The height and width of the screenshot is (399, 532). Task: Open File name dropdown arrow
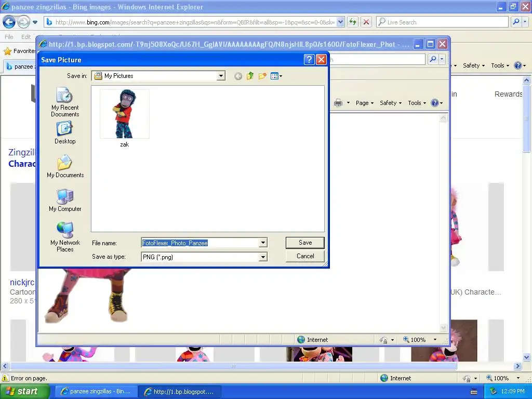(263, 243)
